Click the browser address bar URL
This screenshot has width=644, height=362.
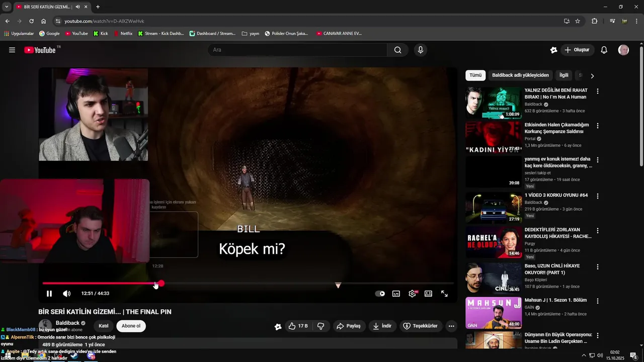(104, 21)
